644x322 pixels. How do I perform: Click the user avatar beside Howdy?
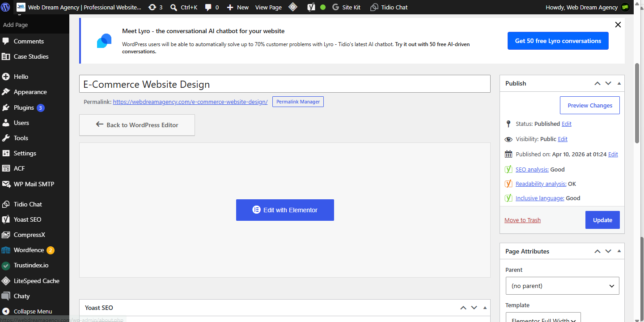pyautogui.click(x=625, y=7)
